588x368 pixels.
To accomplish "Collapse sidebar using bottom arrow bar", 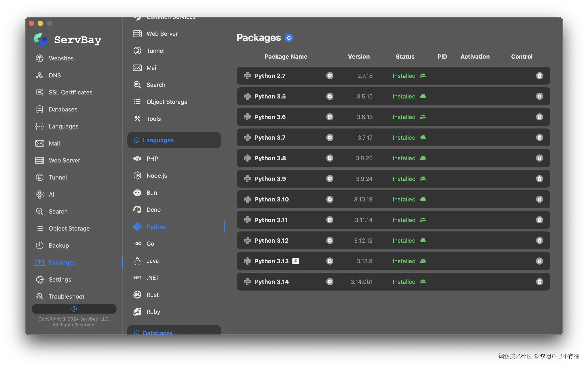I will coord(74,309).
